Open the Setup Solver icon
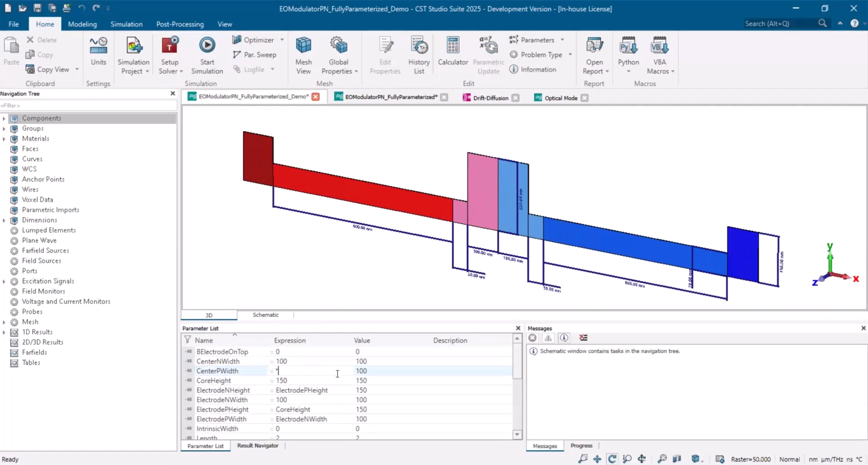This screenshot has width=868, height=465. coord(169,45)
